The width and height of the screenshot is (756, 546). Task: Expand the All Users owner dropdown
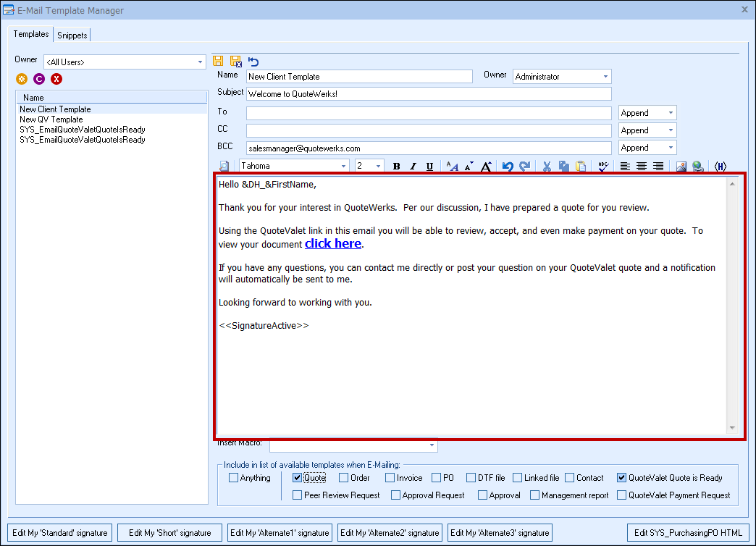201,62
